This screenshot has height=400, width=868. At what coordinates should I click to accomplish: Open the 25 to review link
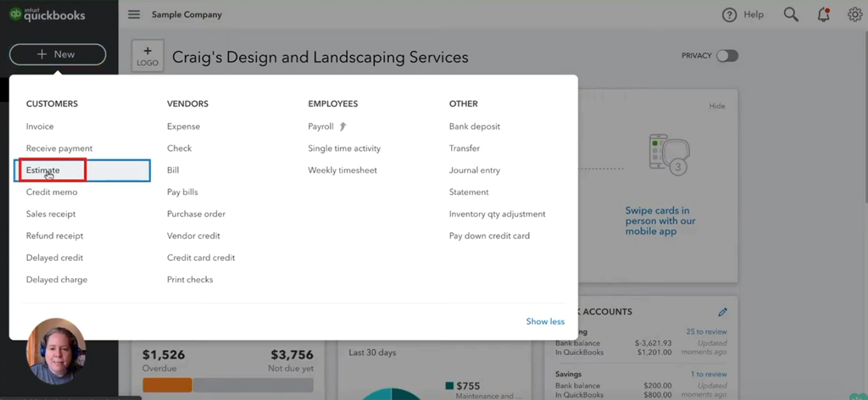pos(707,332)
